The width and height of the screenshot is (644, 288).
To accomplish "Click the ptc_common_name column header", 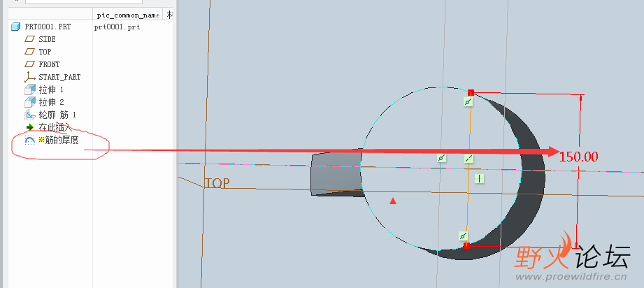I will (x=128, y=15).
